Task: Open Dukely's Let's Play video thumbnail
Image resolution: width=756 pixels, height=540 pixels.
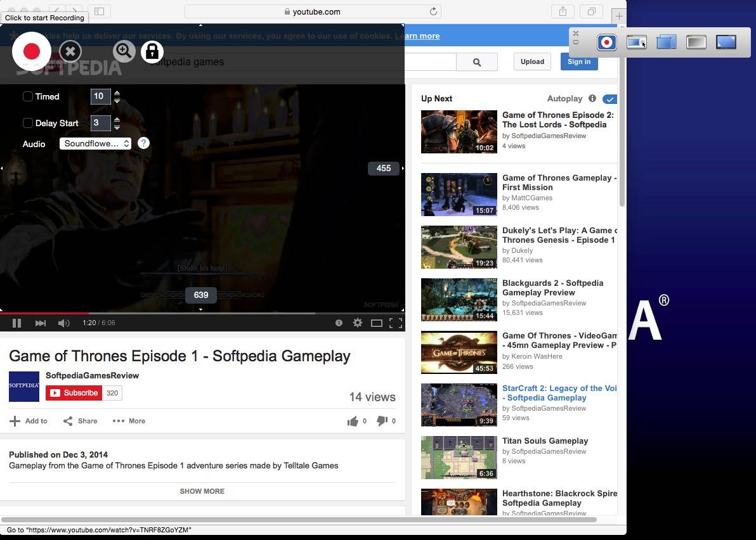Action: click(459, 247)
